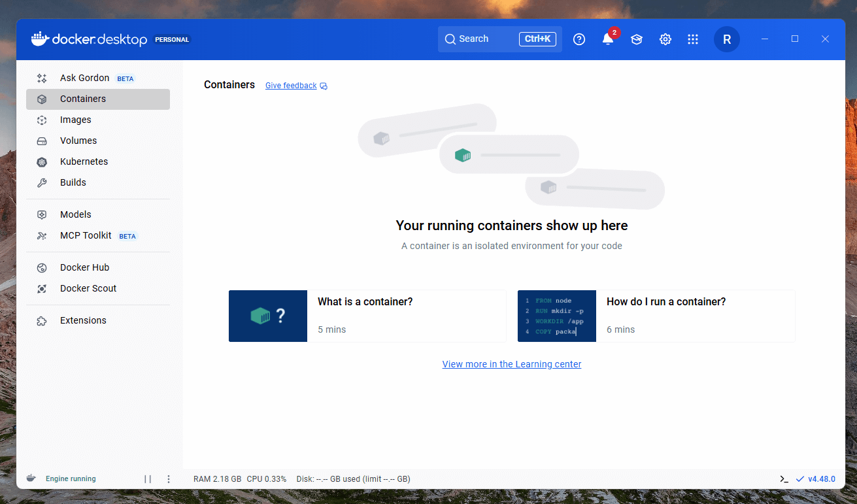The height and width of the screenshot is (504, 857).
Task: Open the Learning center graduation cap icon
Action: click(x=637, y=39)
